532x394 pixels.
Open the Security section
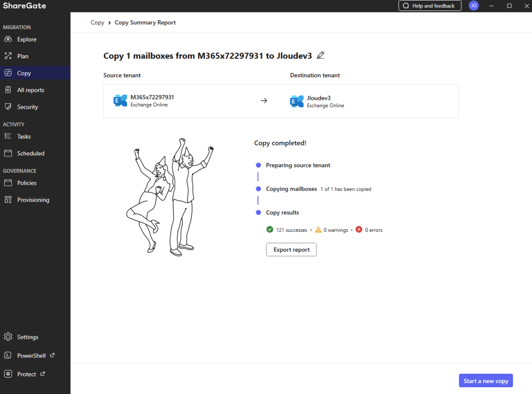[35, 107]
